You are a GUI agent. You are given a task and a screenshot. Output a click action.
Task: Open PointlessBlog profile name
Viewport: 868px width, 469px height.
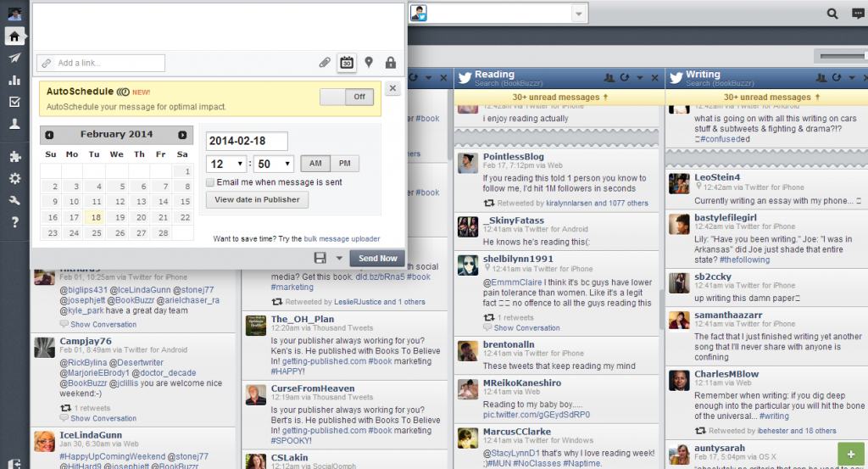513,157
